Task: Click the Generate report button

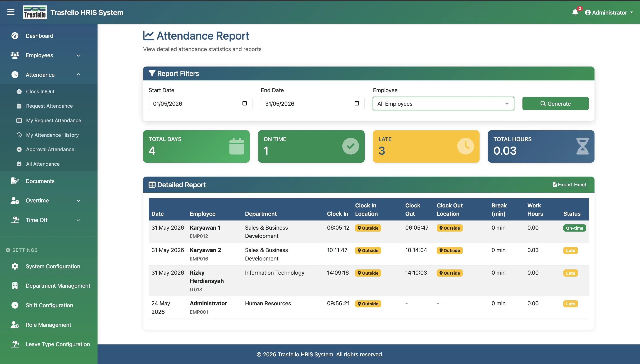Action: pos(555,104)
